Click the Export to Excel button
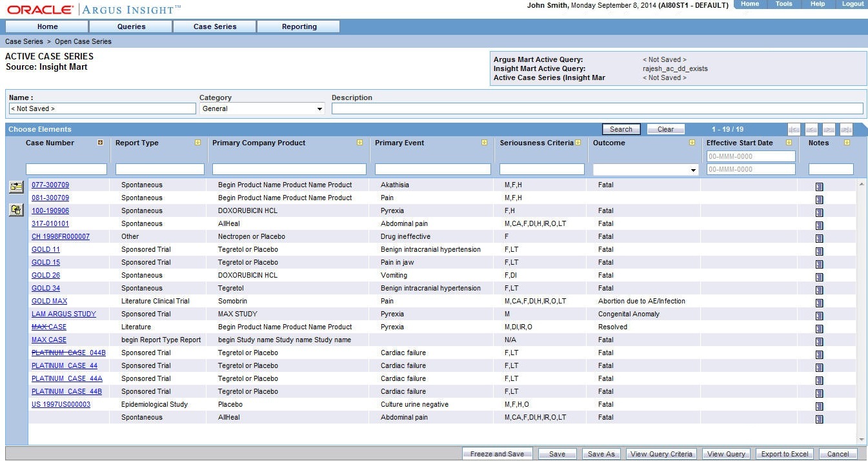The image size is (868, 461). click(785, 454)
